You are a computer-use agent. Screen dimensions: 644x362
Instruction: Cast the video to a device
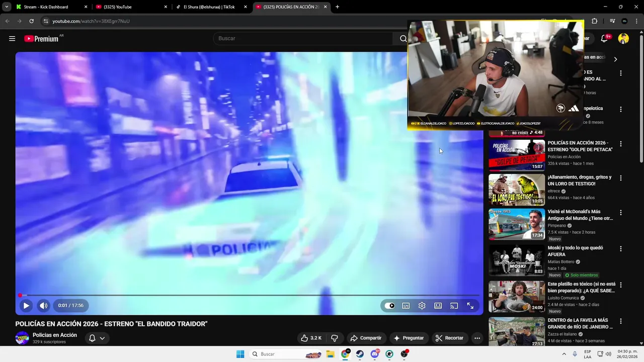click(454, 306)
